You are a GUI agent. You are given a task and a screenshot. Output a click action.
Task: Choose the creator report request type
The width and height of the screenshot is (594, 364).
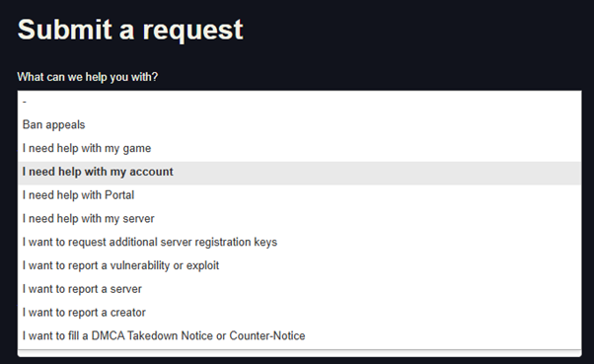299,313
